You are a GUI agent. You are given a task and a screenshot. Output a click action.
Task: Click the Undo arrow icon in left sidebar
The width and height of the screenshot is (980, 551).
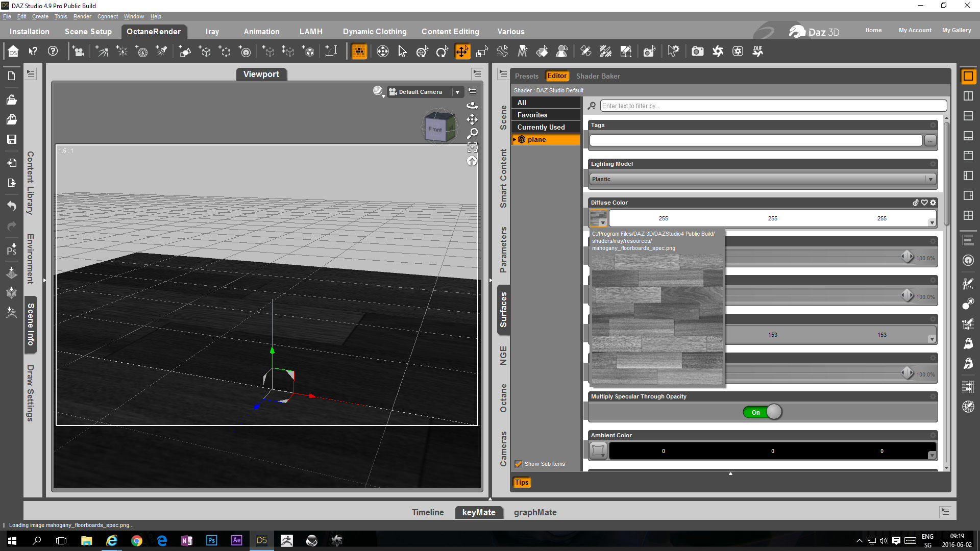11,206
